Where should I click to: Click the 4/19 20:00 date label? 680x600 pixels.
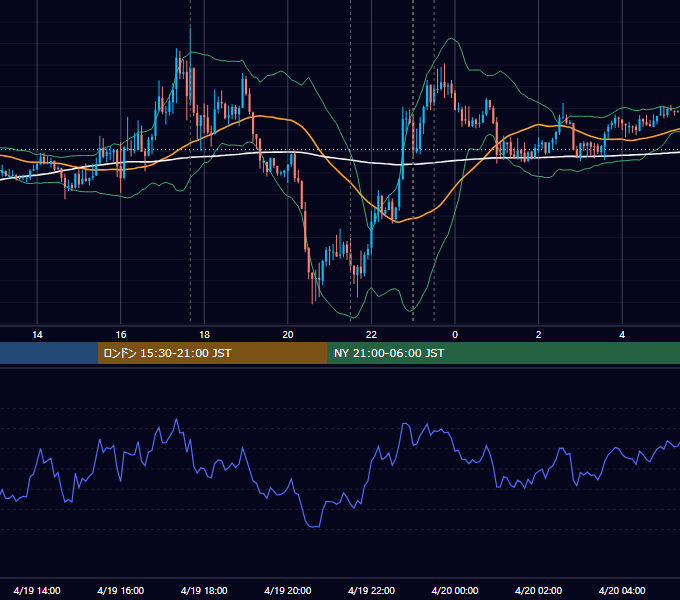pos(288,590)
